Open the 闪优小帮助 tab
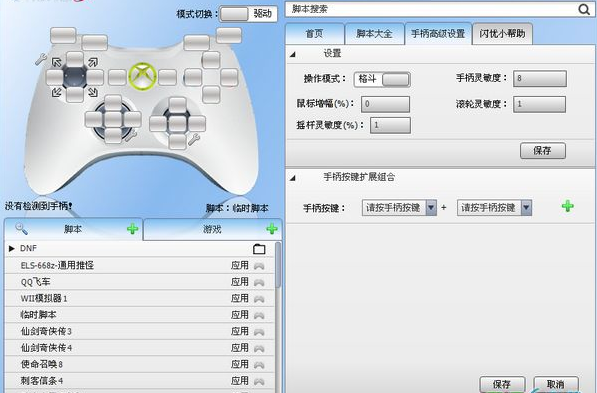 pyautogui.click(x=502, y=34)
